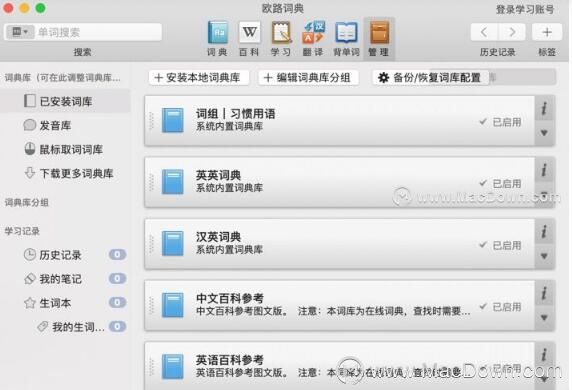This screenshot has height=390, width=572.
Task: Click the 词典库分组 section header
Action: pyautogui.click(x=26, y=202)
